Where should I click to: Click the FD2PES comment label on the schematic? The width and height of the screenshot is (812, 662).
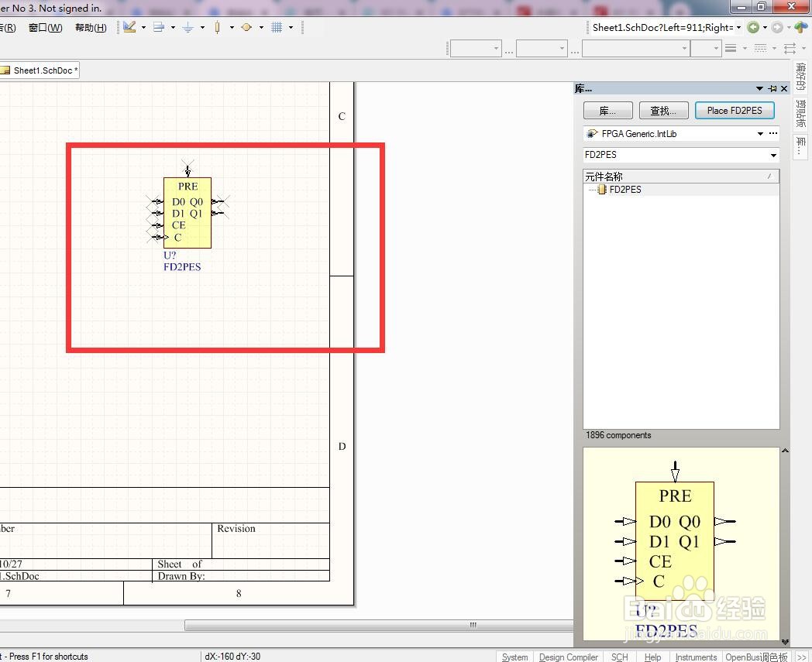pos(182,267)
